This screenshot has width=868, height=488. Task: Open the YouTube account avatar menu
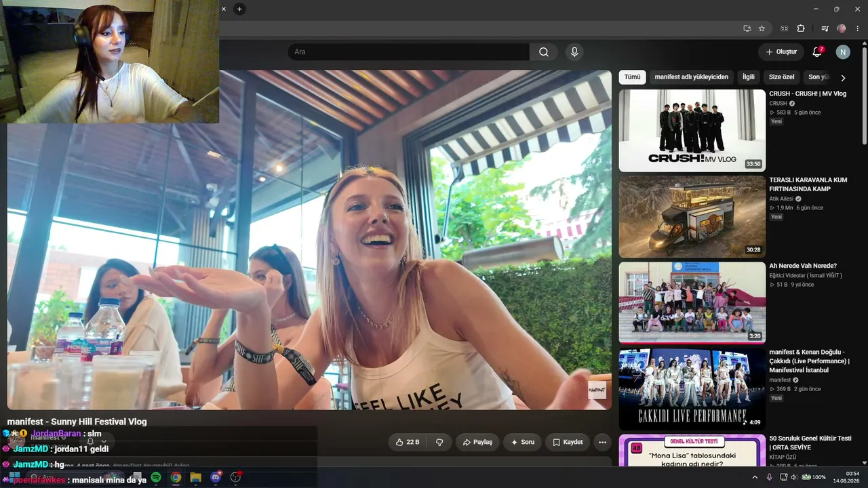[x=843, y=52]
